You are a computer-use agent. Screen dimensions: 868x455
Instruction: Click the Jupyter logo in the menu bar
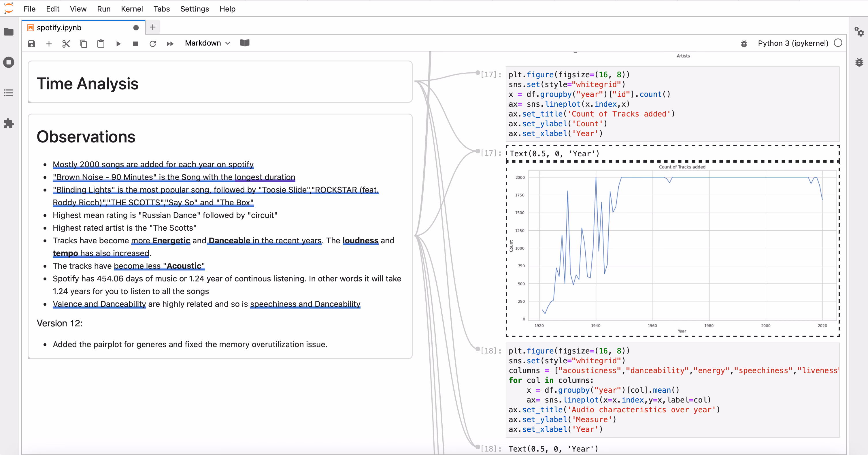pyautogui.click(x=9, y=8)
